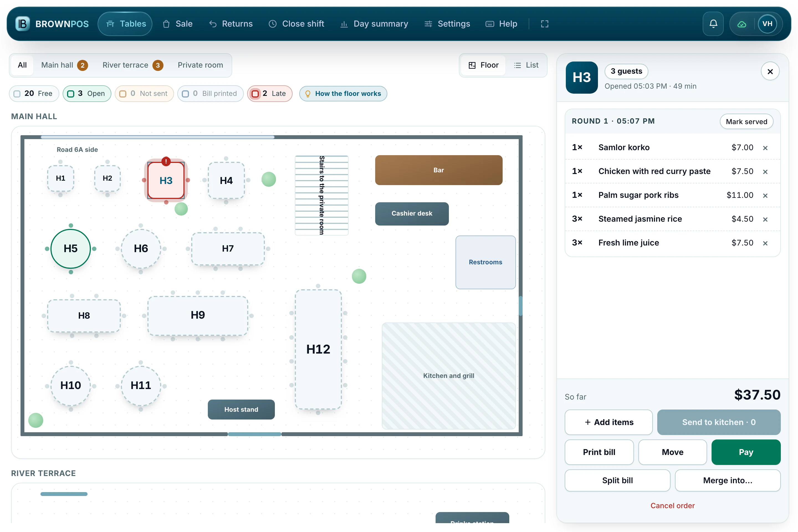798x532 pixels.
Task: Remove Steamed jasmine rice item
Action: 765,219
